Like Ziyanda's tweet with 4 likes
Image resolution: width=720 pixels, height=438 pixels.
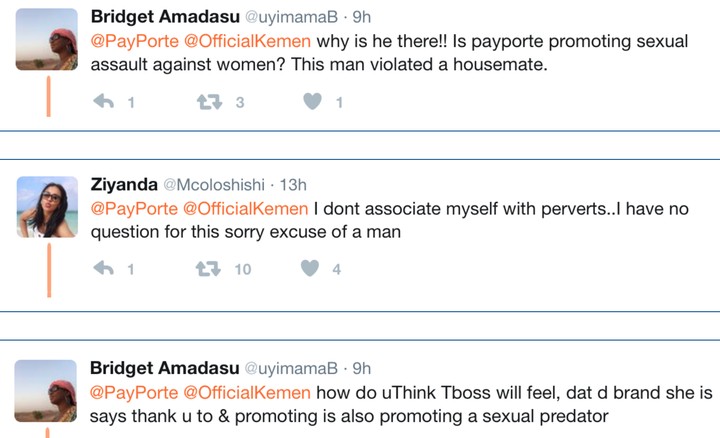coord(311,268)
